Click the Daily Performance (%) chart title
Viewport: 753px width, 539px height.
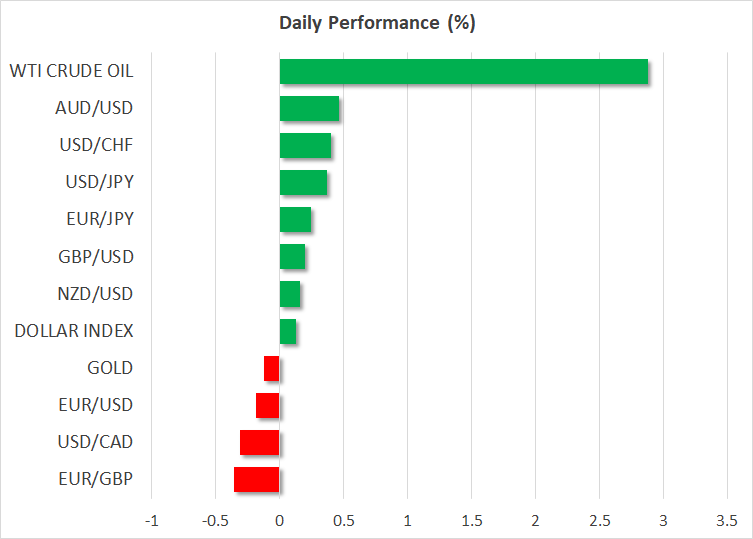376,23
